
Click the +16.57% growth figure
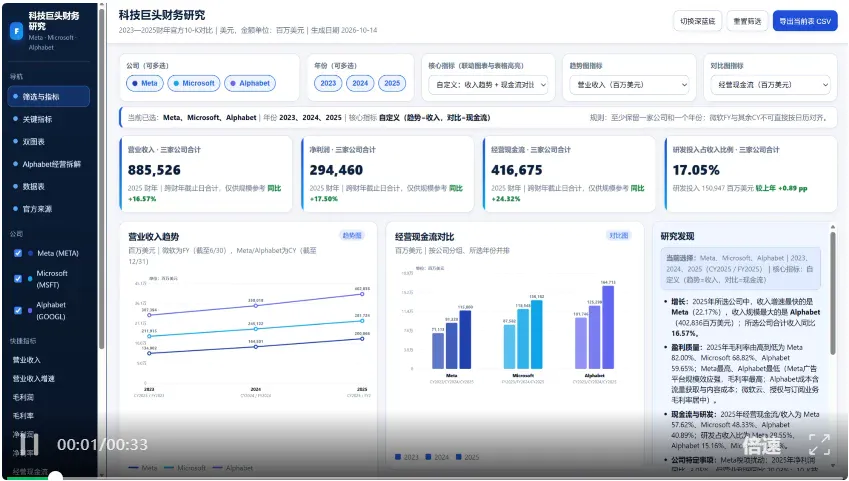pyautogui.click(x=142, y=199)
